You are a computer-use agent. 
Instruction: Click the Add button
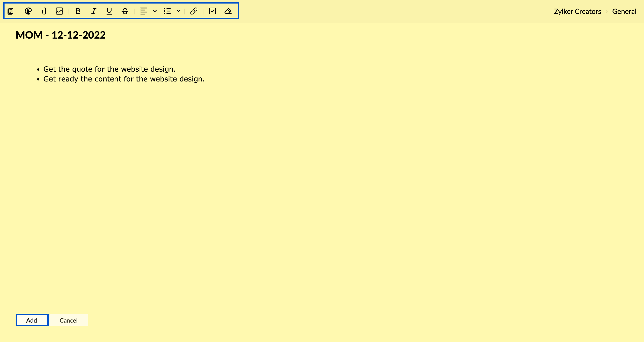pyautogui.click(x=32, y=320)
